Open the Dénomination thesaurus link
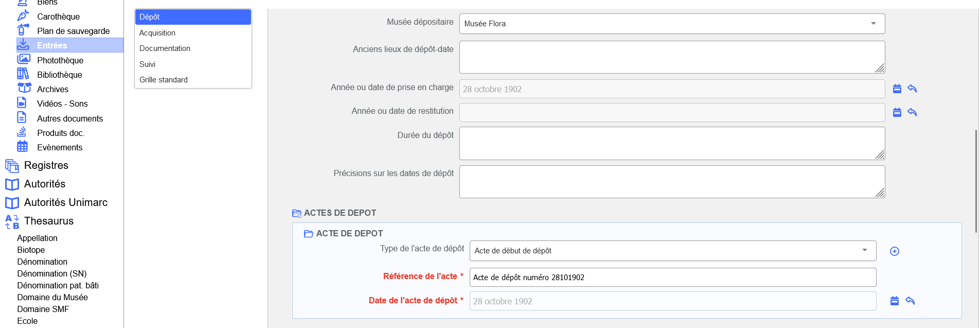This screenshot has width=980, height=328. point(42,262)
